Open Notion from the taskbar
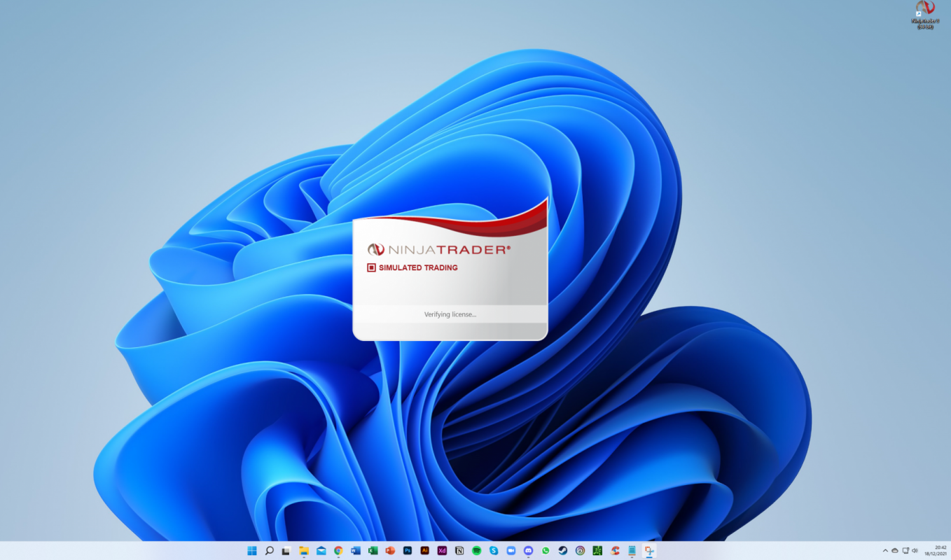 pos(459,551)
